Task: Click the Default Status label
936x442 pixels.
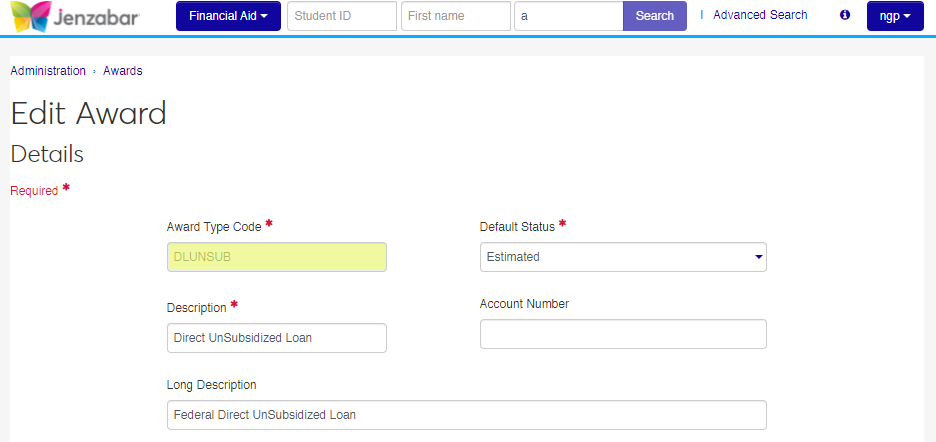Action: (517, 227)
